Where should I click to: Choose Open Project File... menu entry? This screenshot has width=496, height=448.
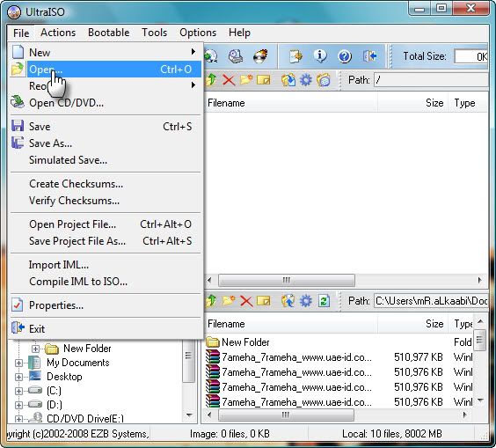[106, 224]
